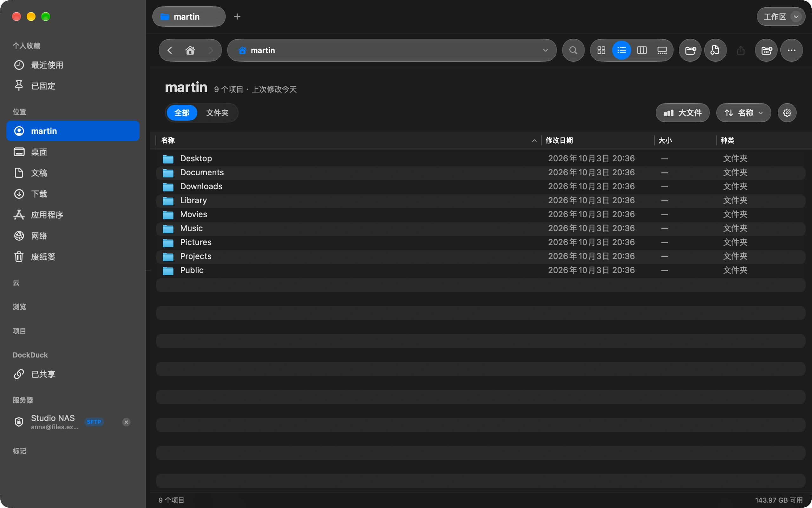This screenshot has height=508, width=812.
Task: Create a new file
Action: pos(715,50)
